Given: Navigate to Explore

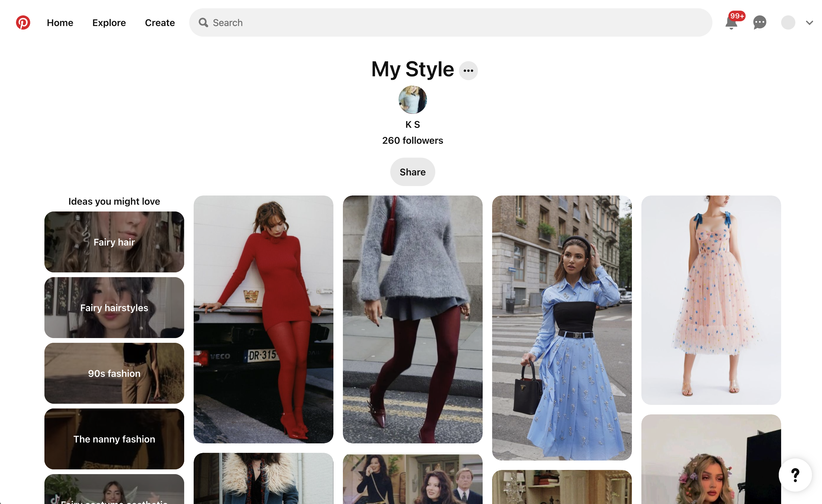Looking at the screenshot, I should coord(109,22).
